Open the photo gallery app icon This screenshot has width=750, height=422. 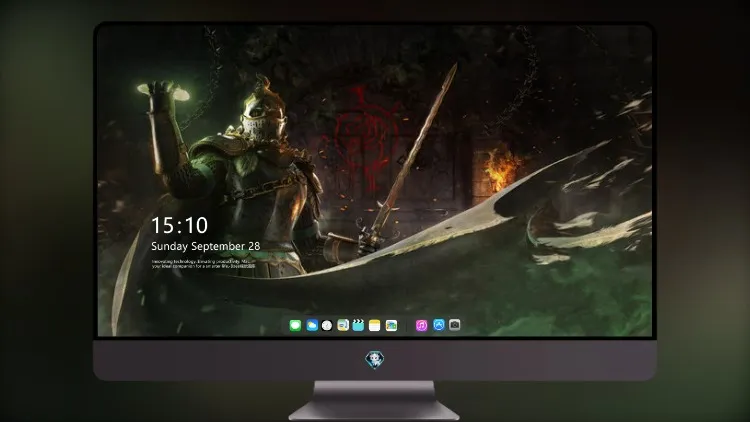(x=391, y=325)
